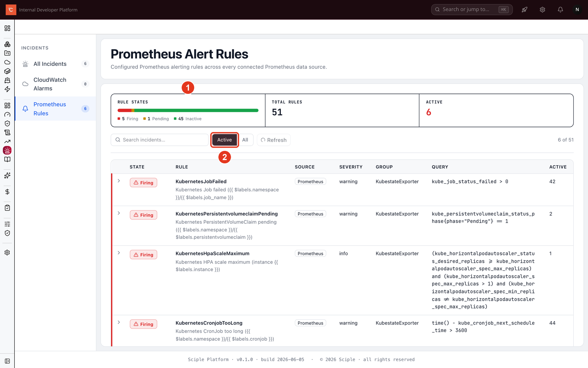Click Prometheus source tag for KubernetesHpaScaleMaximum
The image size is (588, 368).
pyautogui.click(x=311, y=254)
